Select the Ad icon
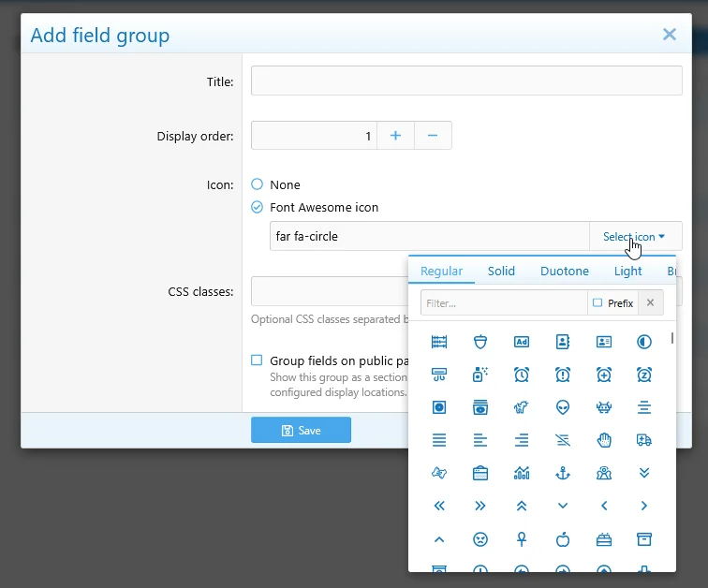This screenshot has height=588, width=708. (x=522, y=342)
